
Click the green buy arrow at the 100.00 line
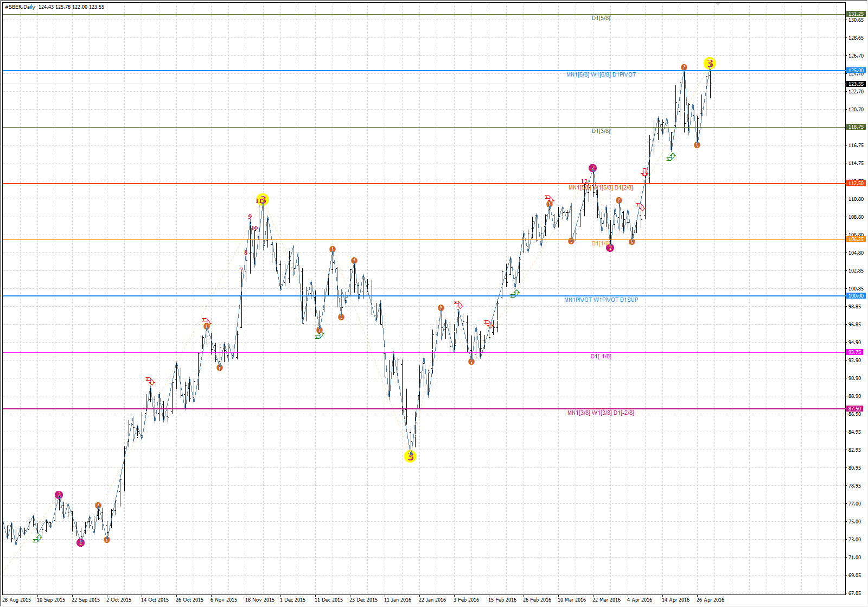coord(515,294)
